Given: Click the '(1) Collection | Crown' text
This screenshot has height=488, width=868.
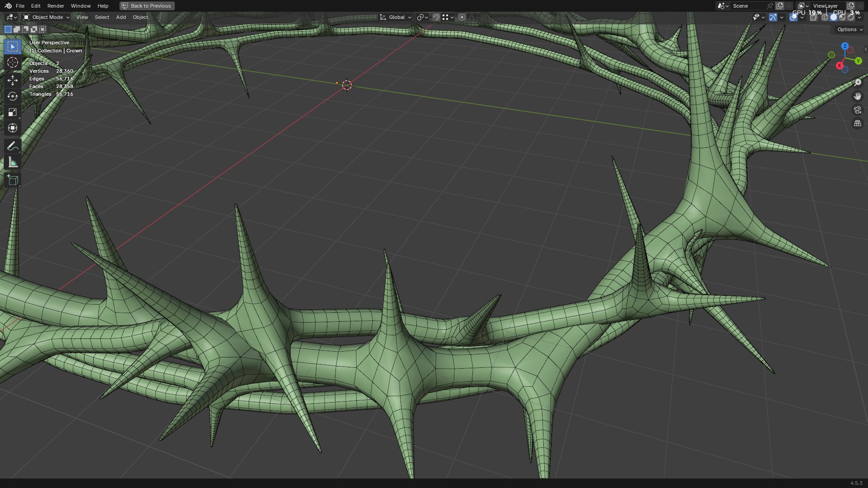Looking at the screenshot, I should tap(56, 51).
